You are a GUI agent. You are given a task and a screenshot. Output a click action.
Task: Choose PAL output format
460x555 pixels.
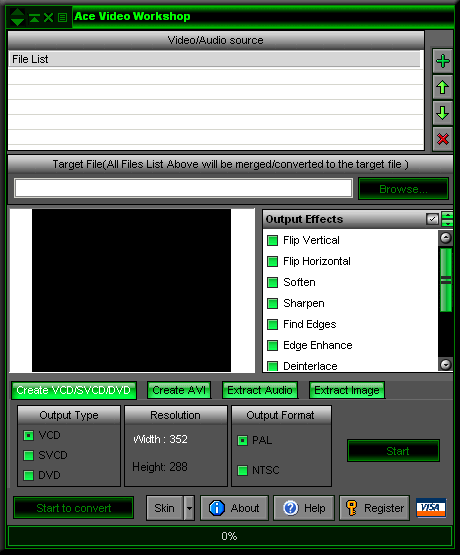242,441
